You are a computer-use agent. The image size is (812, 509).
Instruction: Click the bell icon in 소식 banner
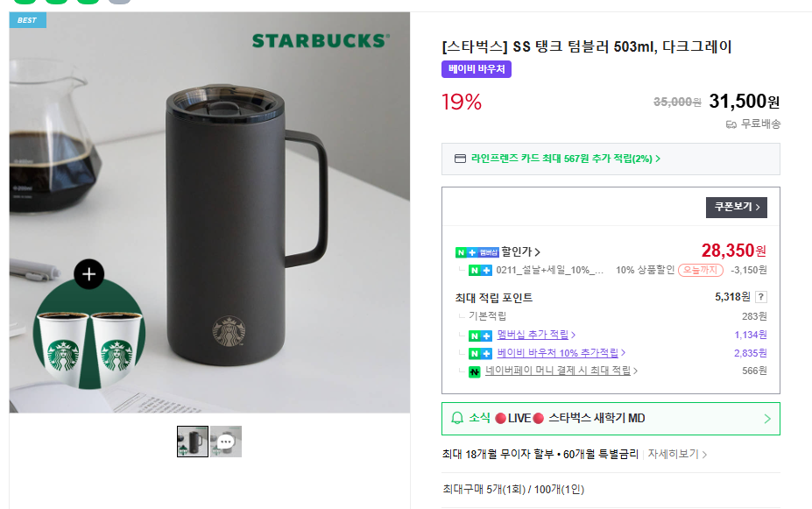pos(456,418)
